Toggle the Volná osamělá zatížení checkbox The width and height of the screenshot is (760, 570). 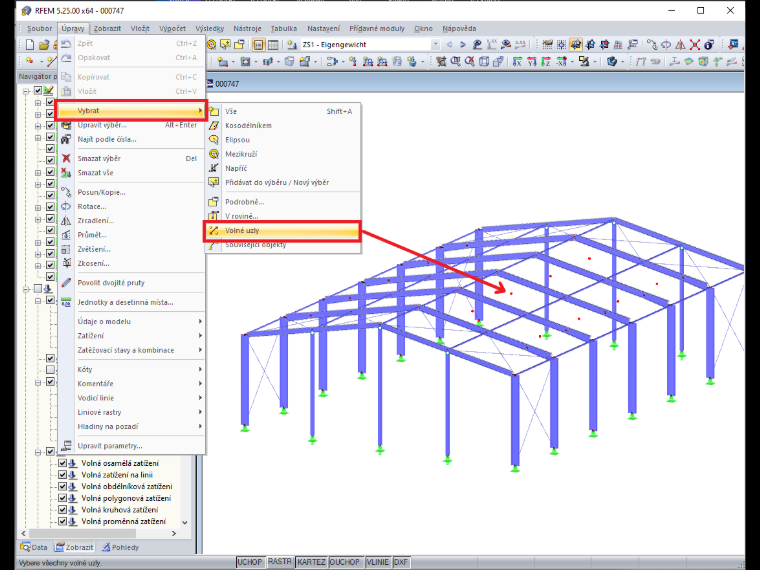[x=62, y=463]
